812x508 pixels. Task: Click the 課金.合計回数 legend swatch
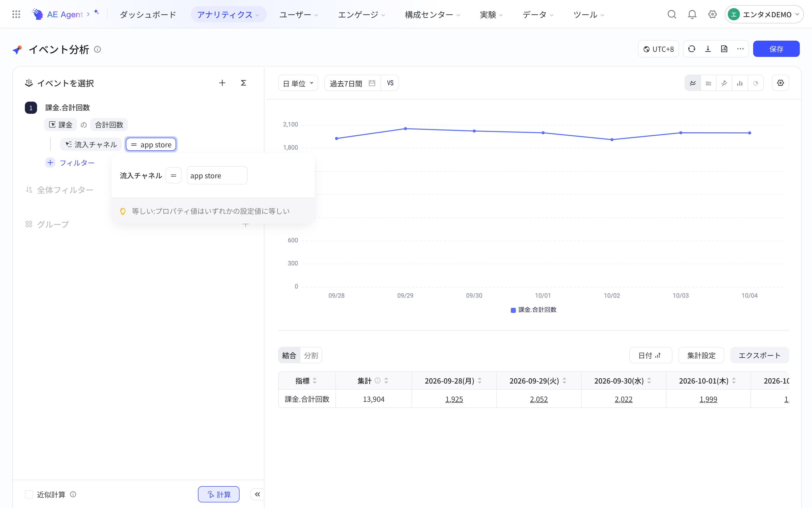(513, 310)
